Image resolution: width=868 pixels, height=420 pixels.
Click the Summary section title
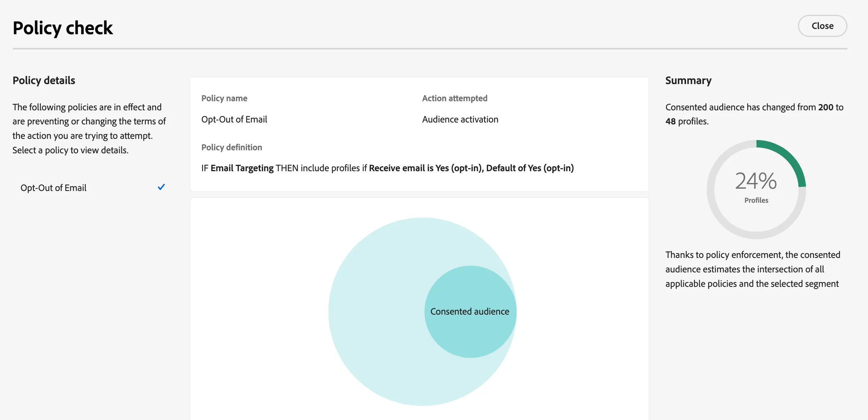[688, 80]
